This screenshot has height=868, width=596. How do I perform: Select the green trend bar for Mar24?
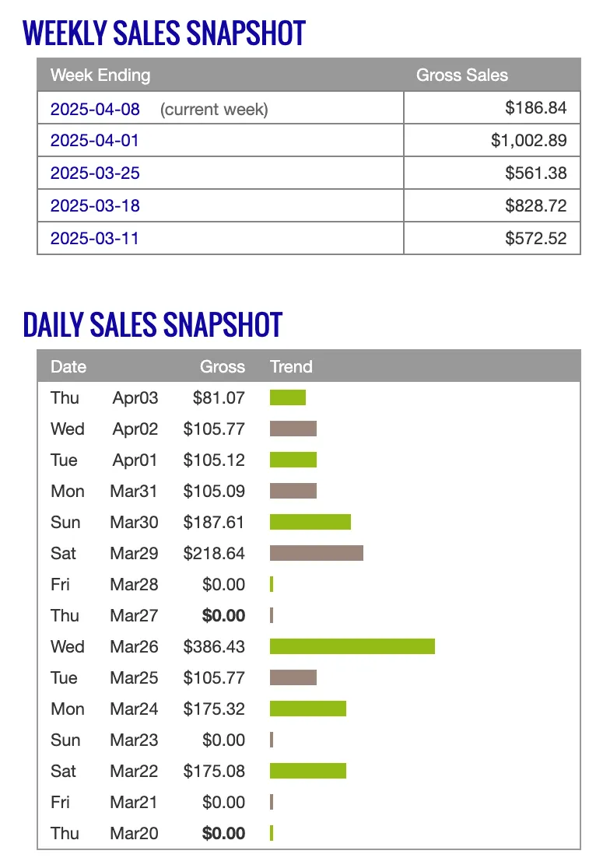tap(308, 709)
